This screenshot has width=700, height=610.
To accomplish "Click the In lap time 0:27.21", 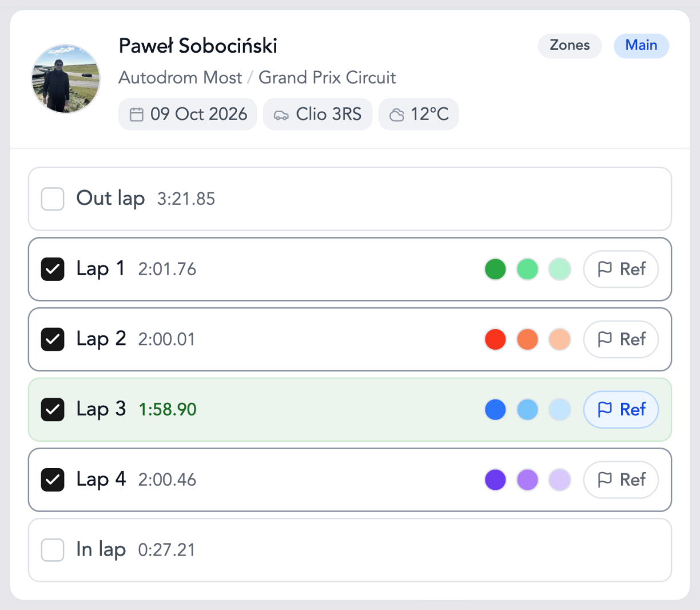I will [166, 550].
